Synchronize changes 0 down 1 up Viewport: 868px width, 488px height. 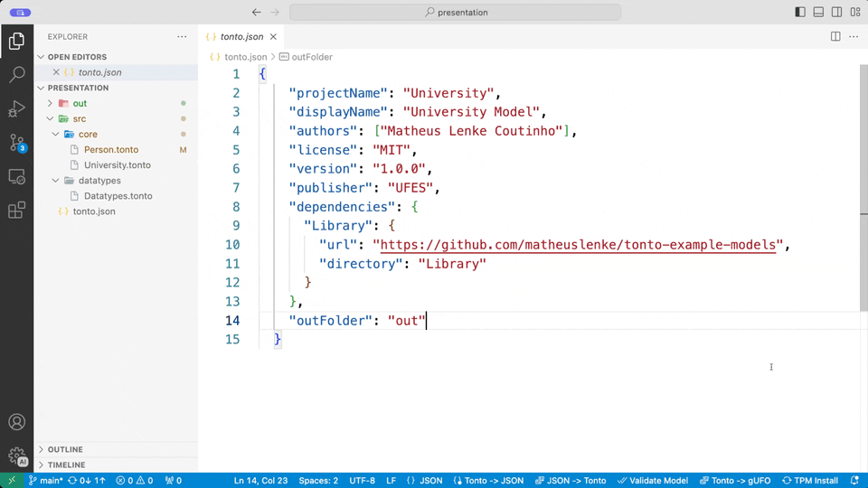pos(87,480)
